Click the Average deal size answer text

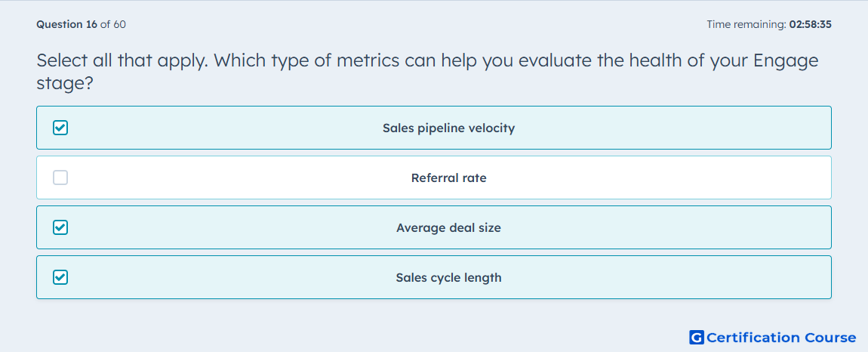pos(448,228)
